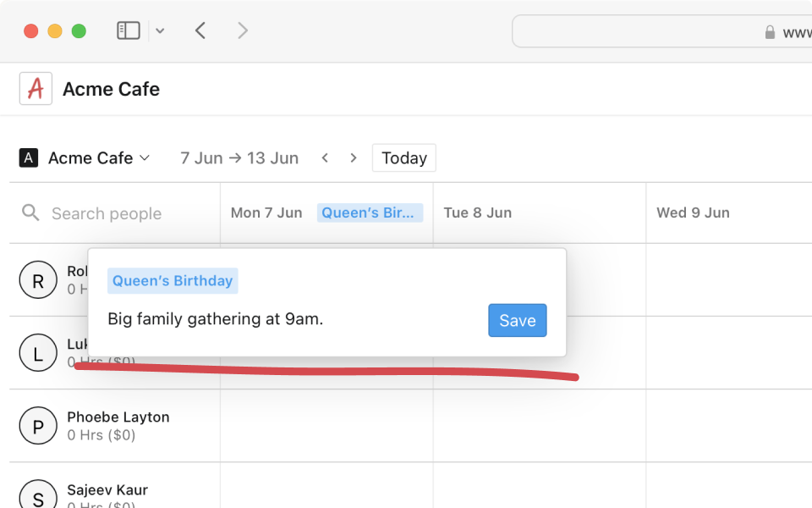Click Phoebe Layton's avatar circle

(38, 426)
